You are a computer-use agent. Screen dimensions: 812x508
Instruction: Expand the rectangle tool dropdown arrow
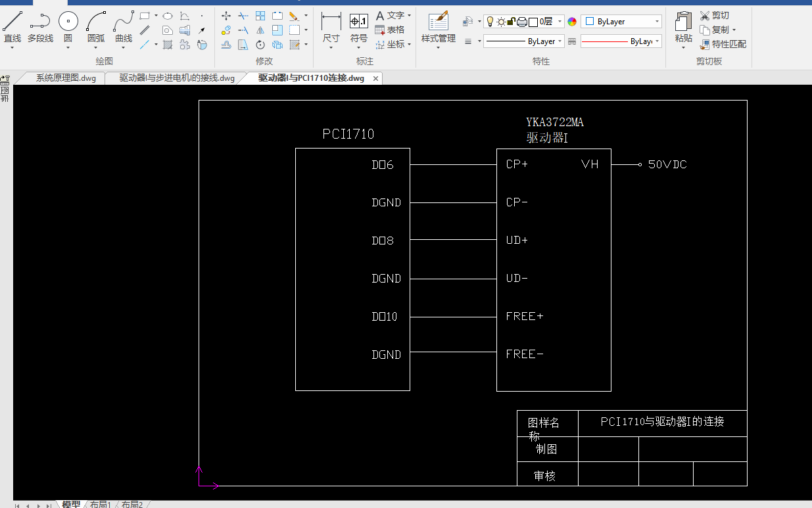pyautogui.click(x=156, y=15)
